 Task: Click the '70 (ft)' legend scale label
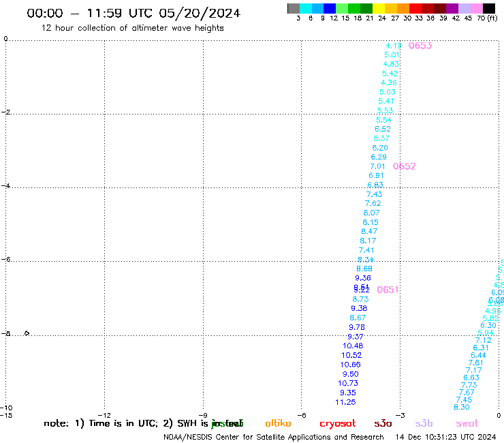(487, 18)
